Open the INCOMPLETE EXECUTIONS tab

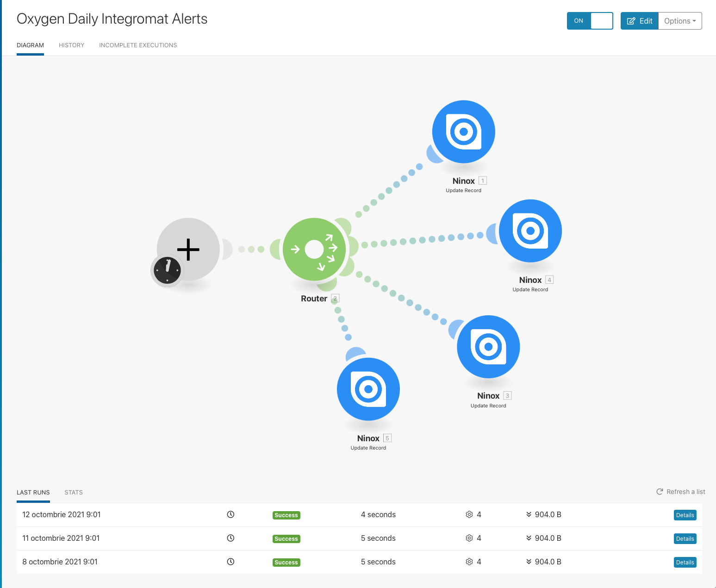pos(138,45)
